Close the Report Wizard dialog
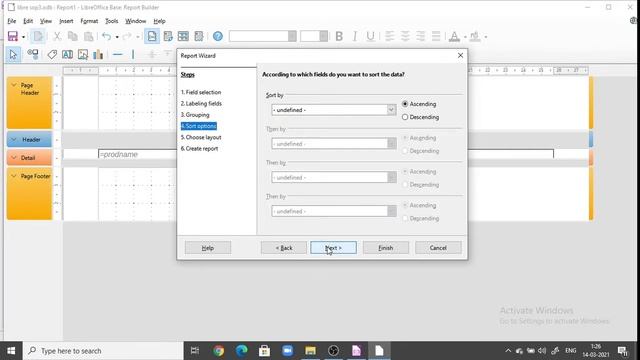The image size is (640, 360). point(460,55)
